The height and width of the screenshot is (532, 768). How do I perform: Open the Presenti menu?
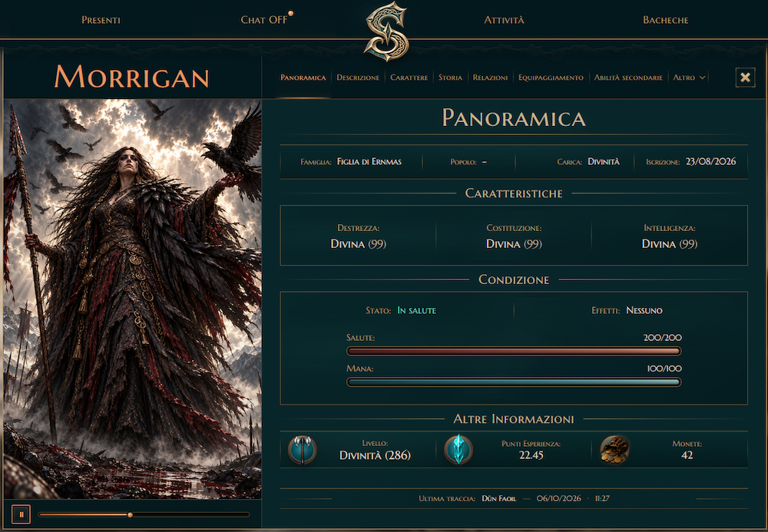click(101, 20)
